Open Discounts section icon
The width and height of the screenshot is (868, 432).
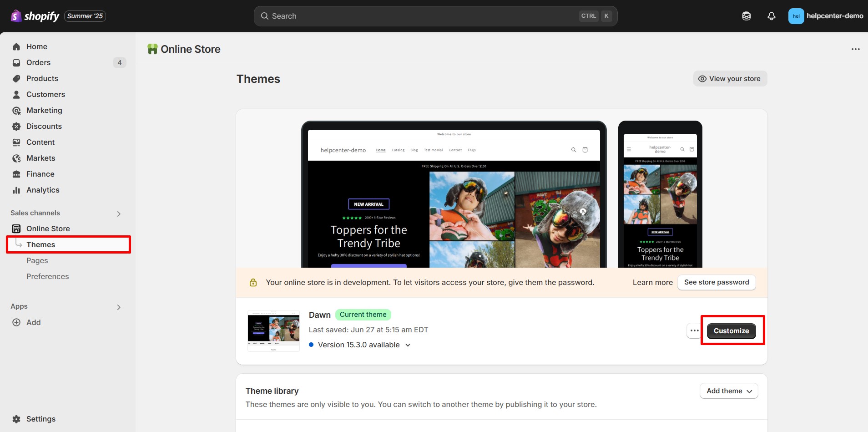coord(16,126)
